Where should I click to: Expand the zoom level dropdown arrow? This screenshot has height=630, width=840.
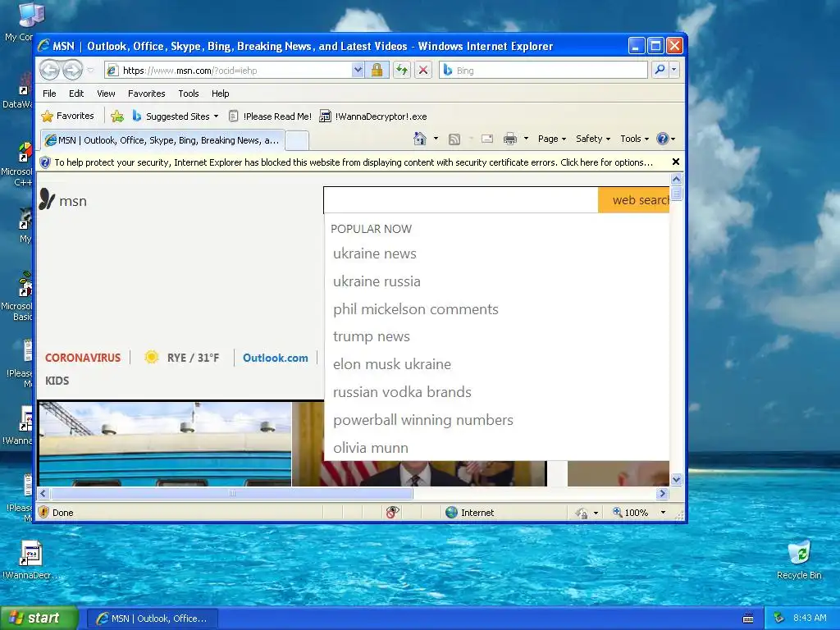(663, 513)
